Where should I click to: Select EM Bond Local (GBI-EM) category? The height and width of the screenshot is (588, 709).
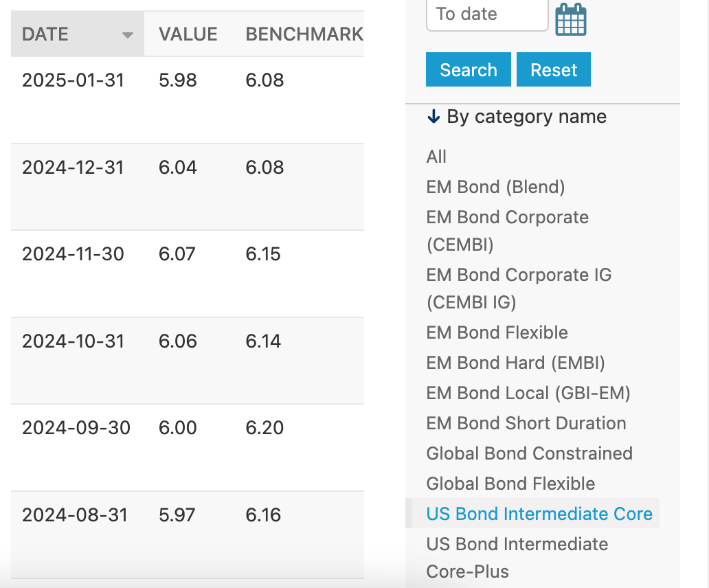point(528,393)
